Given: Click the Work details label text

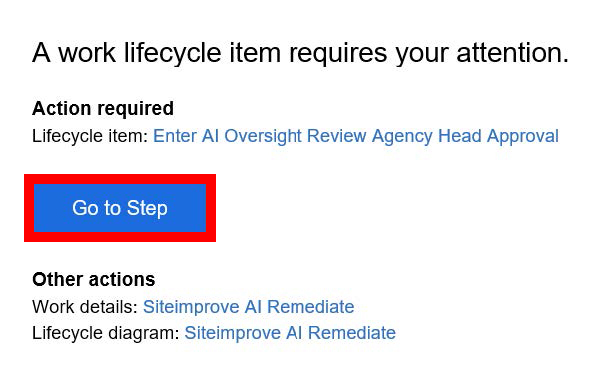Looking at the screenshot, I should coord(85,307).
